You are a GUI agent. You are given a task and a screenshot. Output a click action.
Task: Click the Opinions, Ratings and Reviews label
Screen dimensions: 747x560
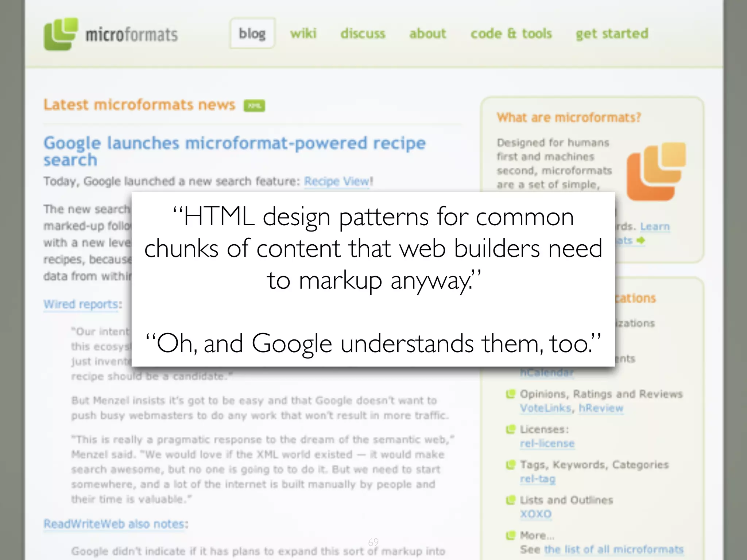(x=601, y=394)
